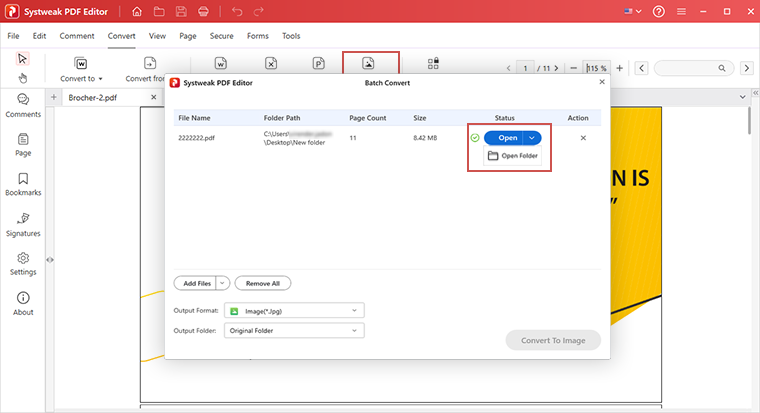
Task: Click the 2222222.pdf file name cell
Action: pyautogui.click(x=196, y=138)
